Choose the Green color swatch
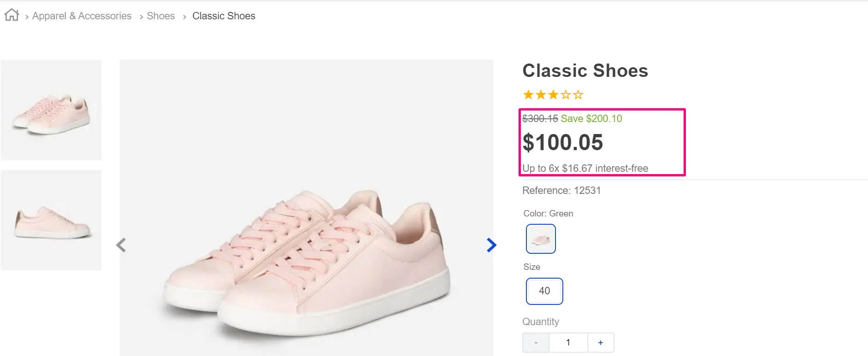The height and width of the screenshot is (356, 868). tap(541, 239)
